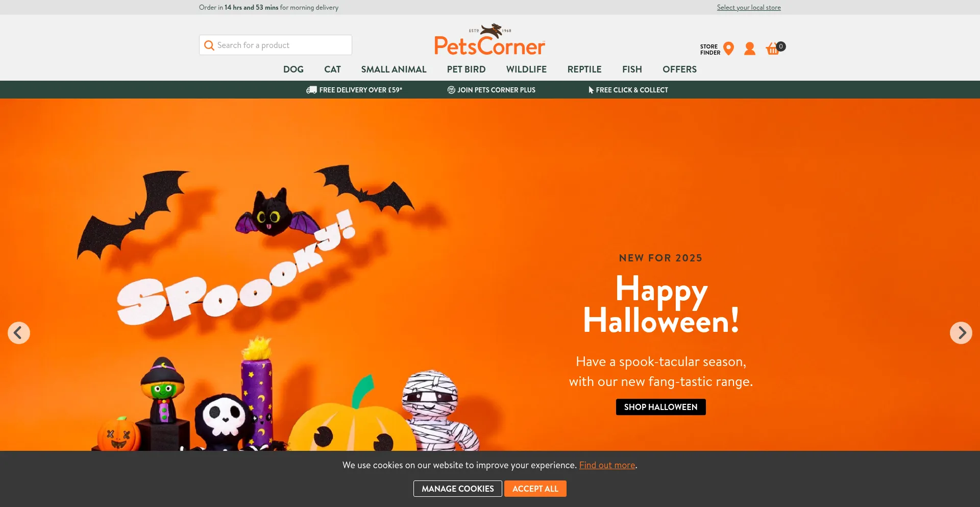This screenshot has height=507, width=980.
Task: Click the free delivery truck icon
Action: (311, 90)
